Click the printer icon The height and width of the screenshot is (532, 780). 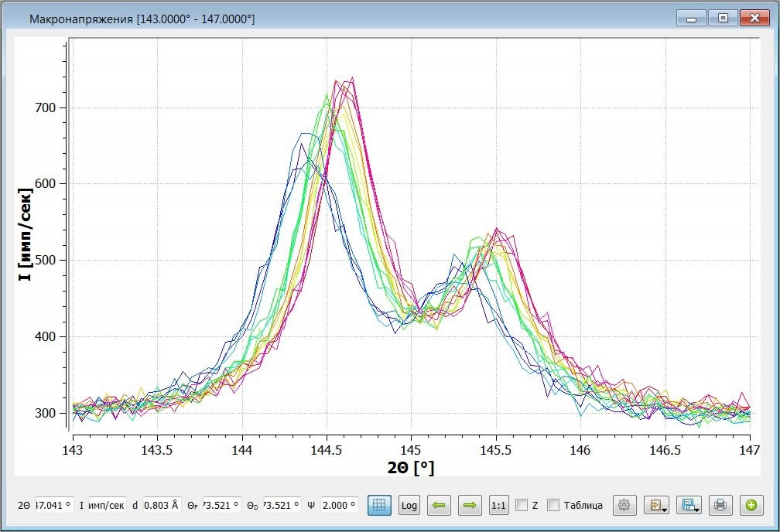tap(720, 506)
